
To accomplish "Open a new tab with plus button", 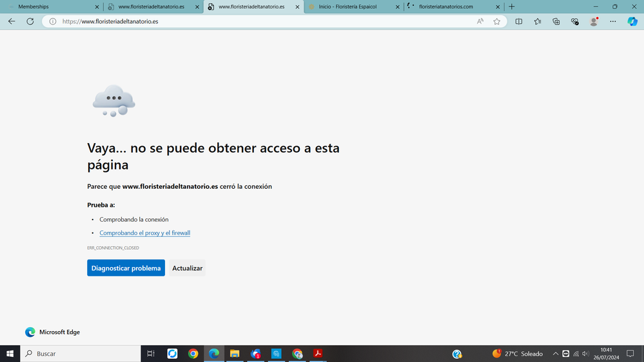I will (x=512, y=6).
